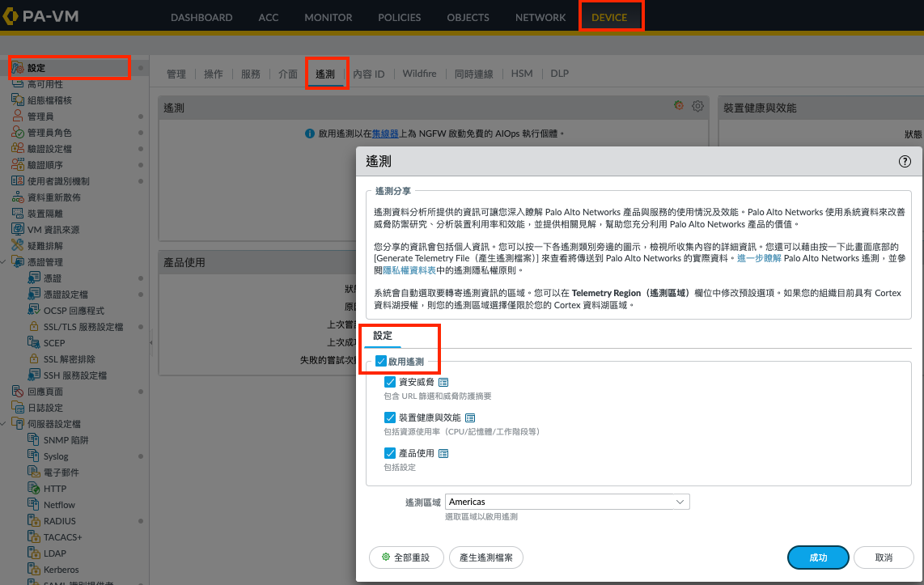
Task: Open the Wildfire sub-tab
Action: tap(420, 74)
